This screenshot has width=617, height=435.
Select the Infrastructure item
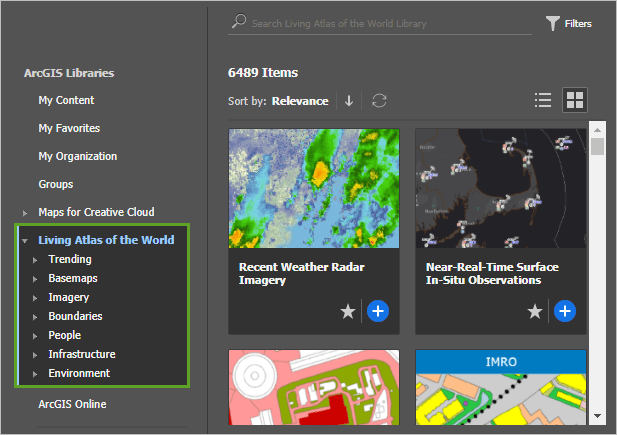82,354
